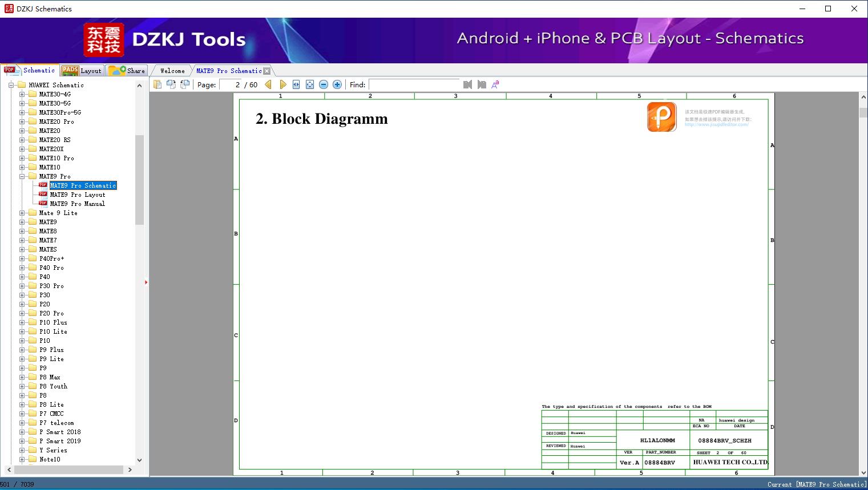868x490 pixels.
Task: Open the MATE9 Pro Manual file
Action: [78, 204]
